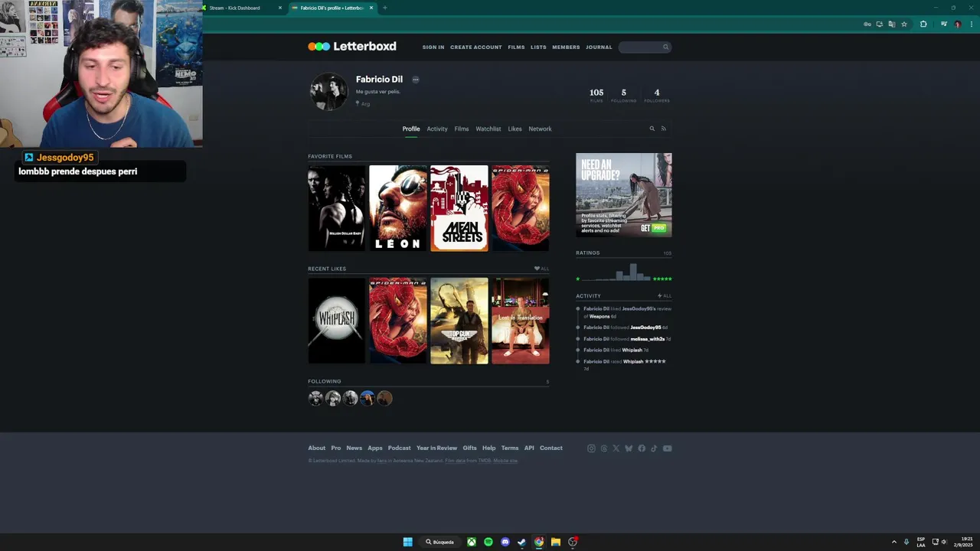Open the Whiplash poster in Recent Likes
The image size is (980, 551).
coord(337,321)
